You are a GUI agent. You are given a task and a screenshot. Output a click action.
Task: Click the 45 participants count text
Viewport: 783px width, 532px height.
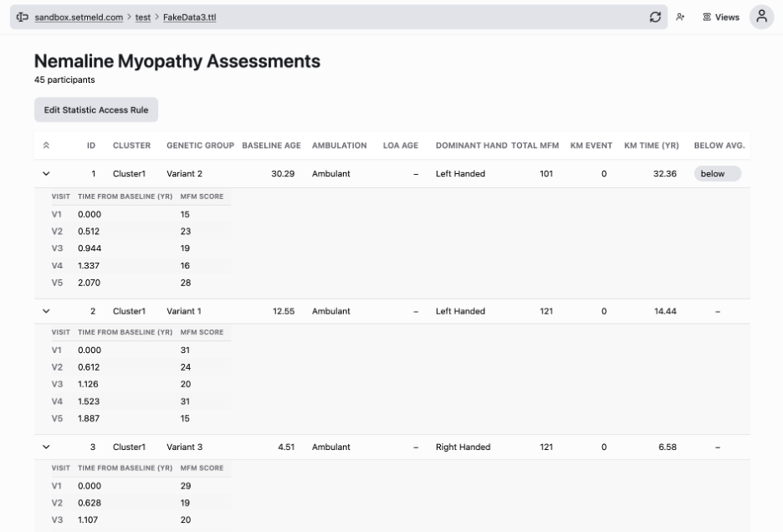(x=64, y=79)
